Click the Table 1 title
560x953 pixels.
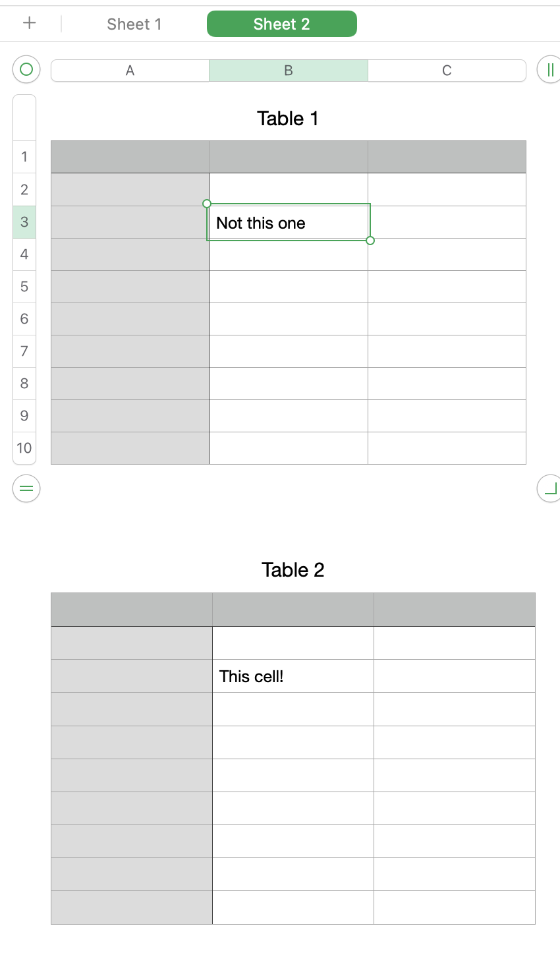[288, 119]
